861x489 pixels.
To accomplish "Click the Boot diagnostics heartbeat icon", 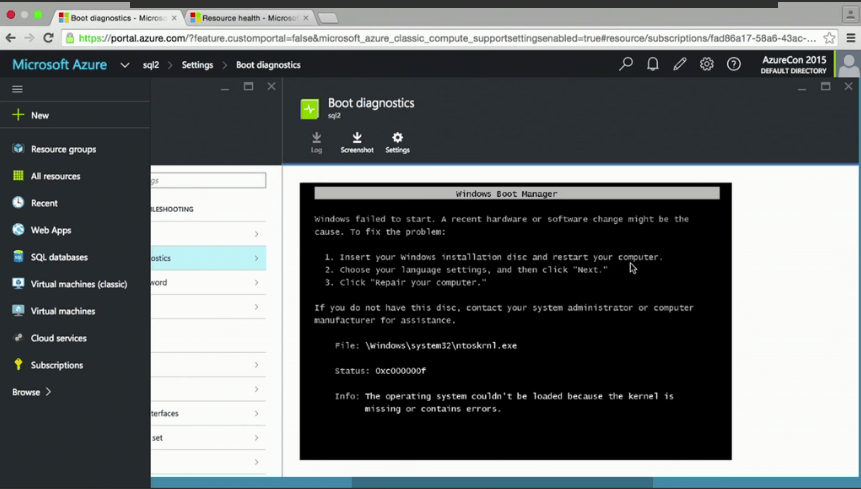I will [x=310, y=109].
